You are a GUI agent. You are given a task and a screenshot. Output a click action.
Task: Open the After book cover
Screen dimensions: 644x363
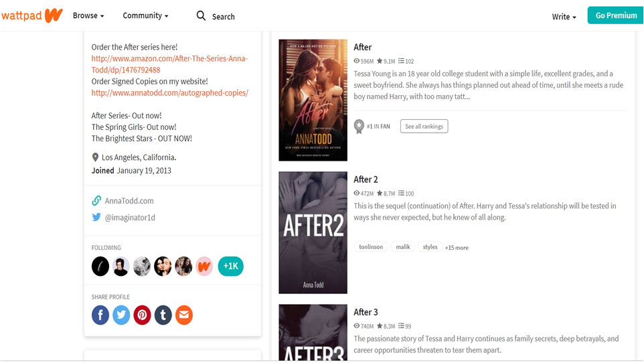(x=313, y=100)
